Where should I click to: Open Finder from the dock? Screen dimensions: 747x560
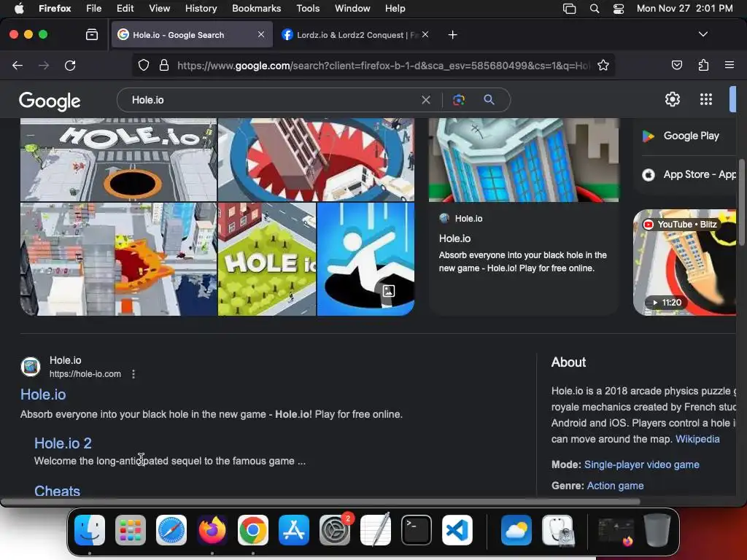90,530
